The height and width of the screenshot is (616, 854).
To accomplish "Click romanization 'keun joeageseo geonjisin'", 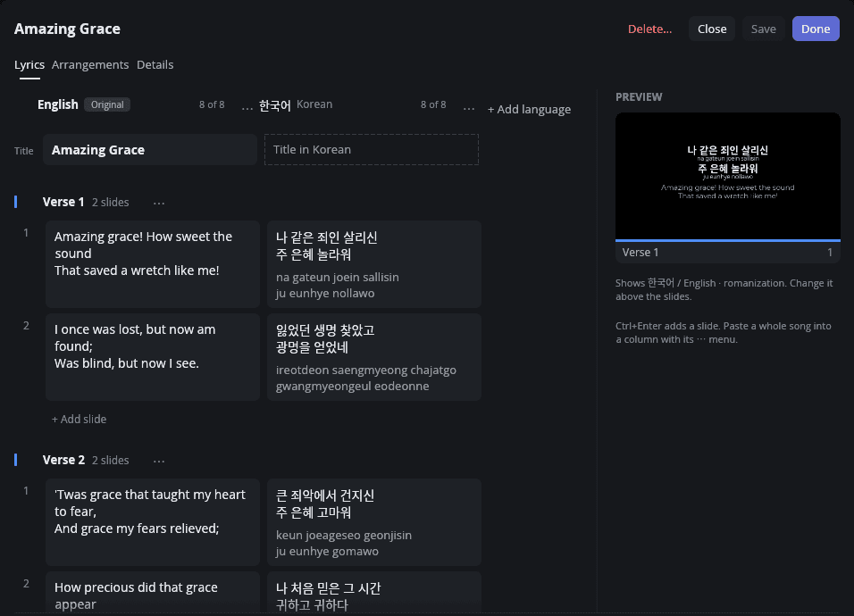I will click(x=344, y=535).
